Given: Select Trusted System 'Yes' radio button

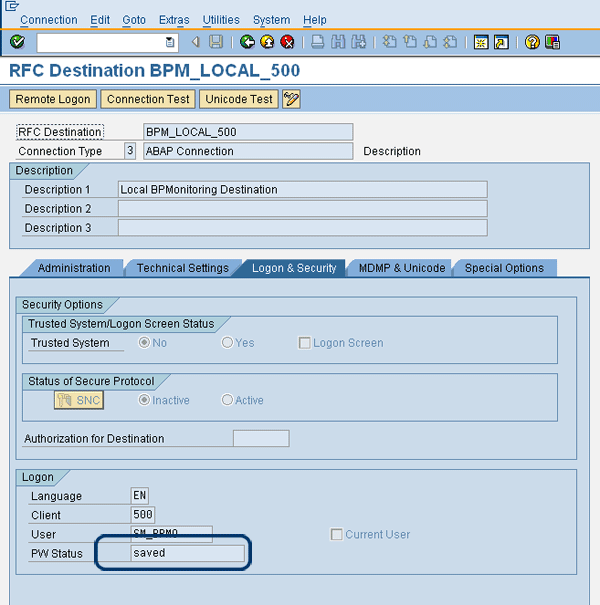Looking at the screenshot, I should coord(228,343).
